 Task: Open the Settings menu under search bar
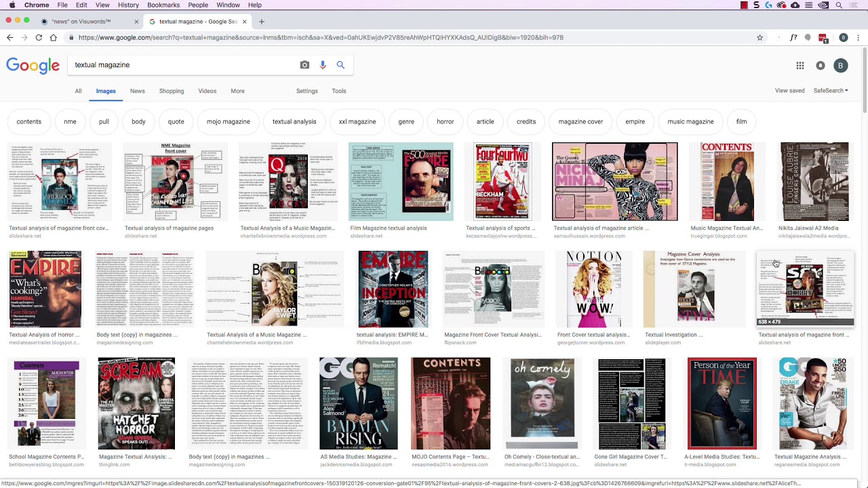(x=307, y=91)
